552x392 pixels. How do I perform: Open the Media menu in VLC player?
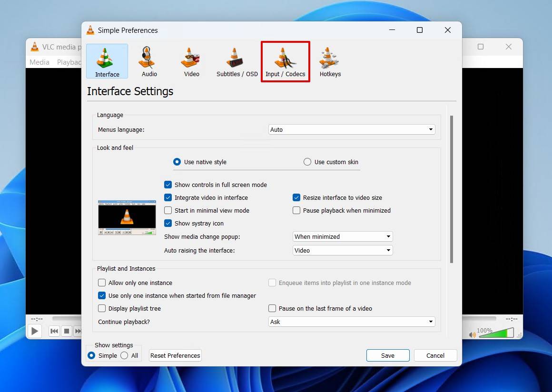[39, 62]
